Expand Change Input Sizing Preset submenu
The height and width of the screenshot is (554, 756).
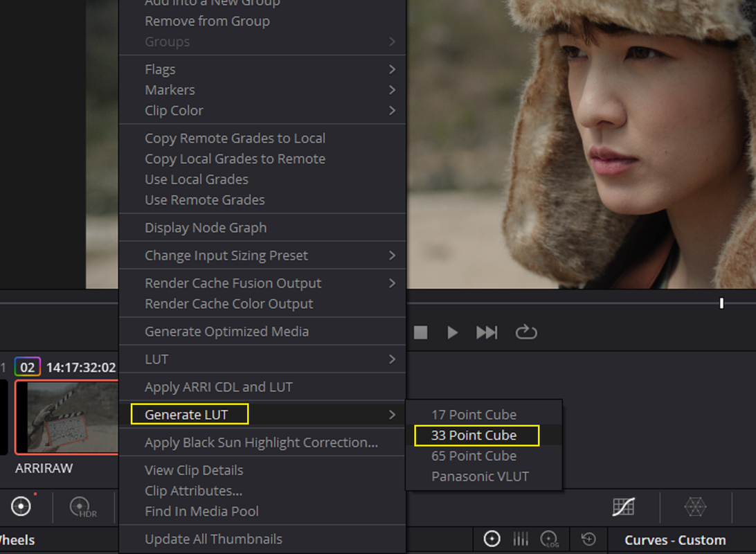click(x=262, y=256)
